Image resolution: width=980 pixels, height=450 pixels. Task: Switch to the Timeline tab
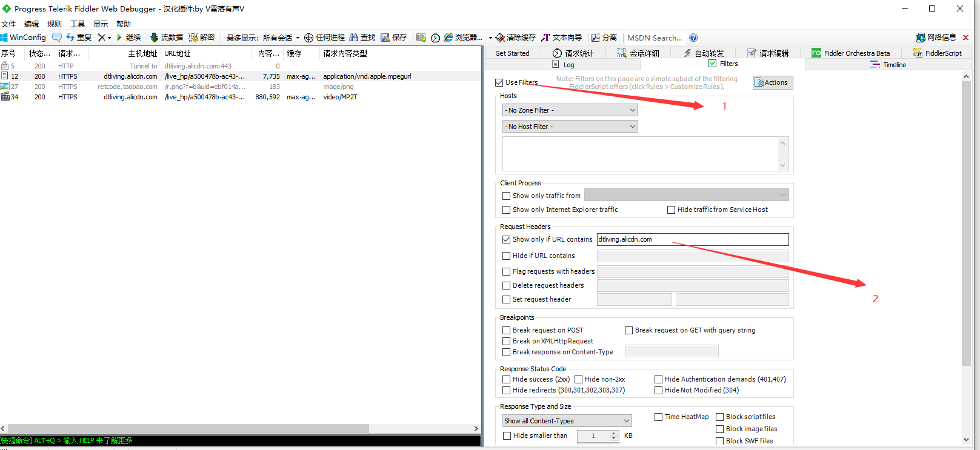888,64
